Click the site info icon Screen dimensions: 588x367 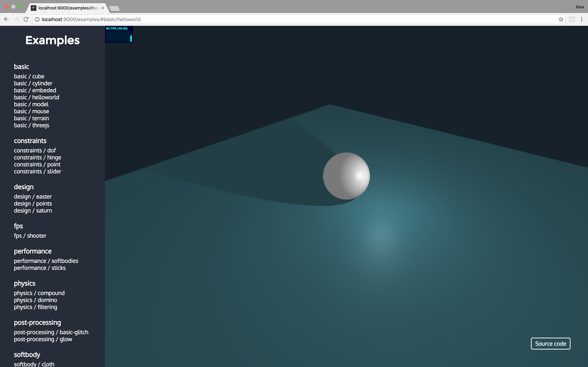coord(37,19)
